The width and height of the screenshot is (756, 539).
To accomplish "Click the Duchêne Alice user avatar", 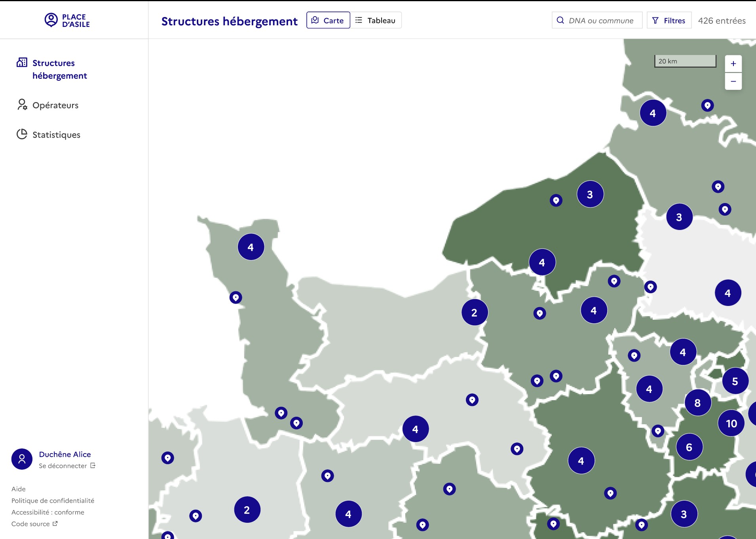I will pos(22,459).
